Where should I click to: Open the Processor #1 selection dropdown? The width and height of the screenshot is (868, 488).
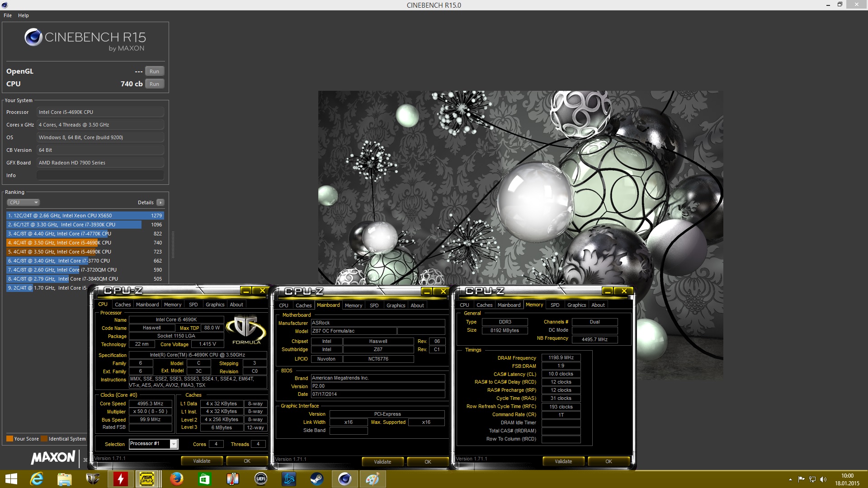point(154,444)
